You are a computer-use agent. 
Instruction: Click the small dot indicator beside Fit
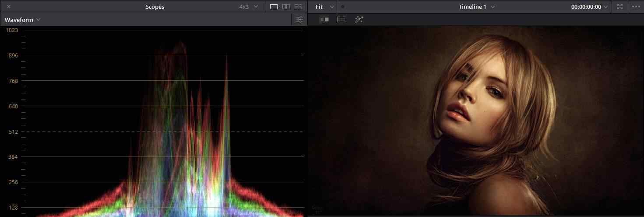342,7
